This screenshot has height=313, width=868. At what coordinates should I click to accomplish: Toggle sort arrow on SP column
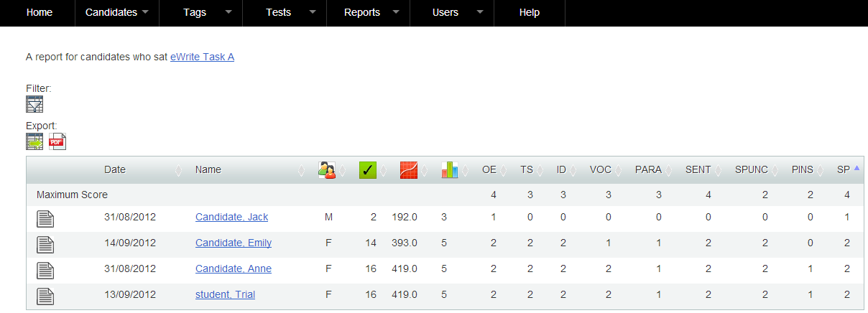tap(857, 168)
